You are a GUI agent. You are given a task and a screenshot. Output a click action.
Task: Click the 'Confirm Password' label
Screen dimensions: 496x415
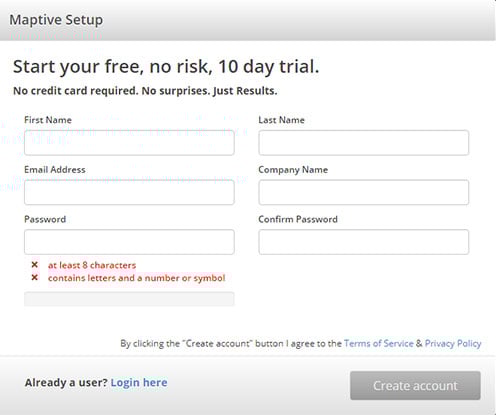[298, 219]
